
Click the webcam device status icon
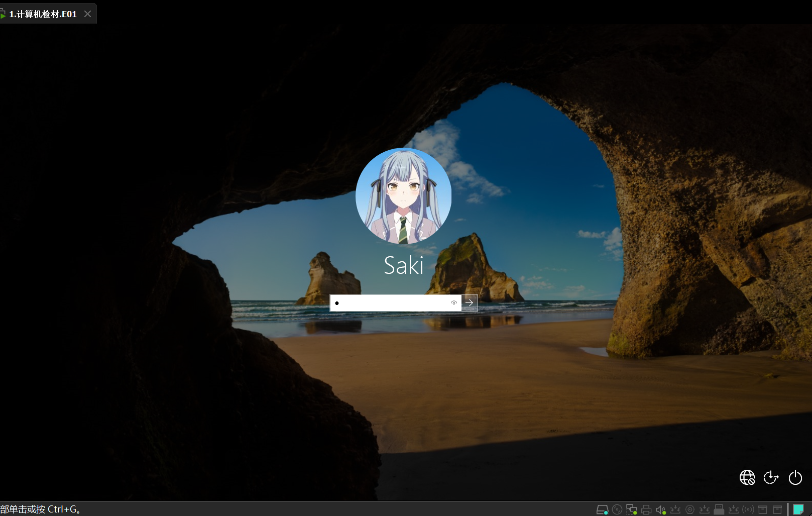(x=690, y=509)
